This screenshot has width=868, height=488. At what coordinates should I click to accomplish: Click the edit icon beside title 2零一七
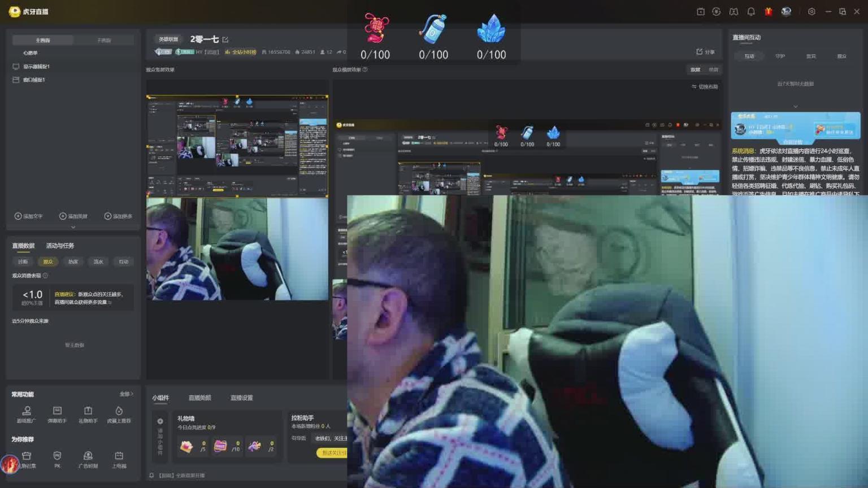[225, 40]
